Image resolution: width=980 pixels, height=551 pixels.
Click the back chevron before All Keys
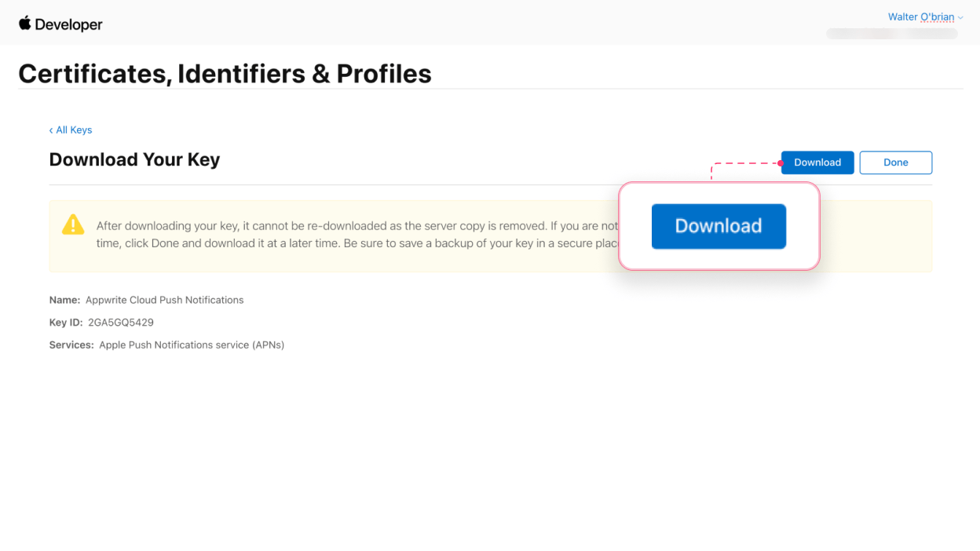(x=51, y=130)
